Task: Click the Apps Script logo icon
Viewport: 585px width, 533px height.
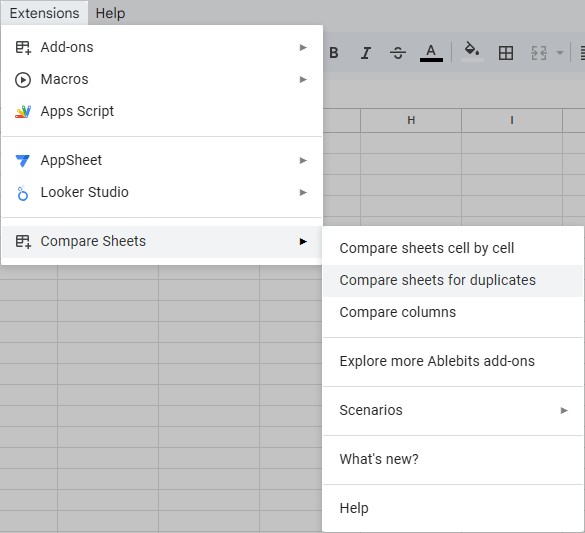Action: [23, 112]
